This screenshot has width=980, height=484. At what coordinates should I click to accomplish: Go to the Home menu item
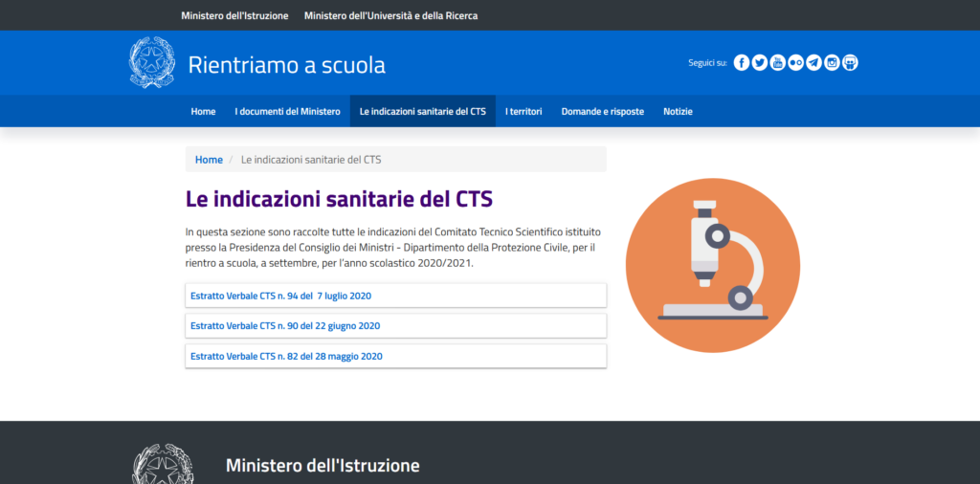tap(203, 111)
